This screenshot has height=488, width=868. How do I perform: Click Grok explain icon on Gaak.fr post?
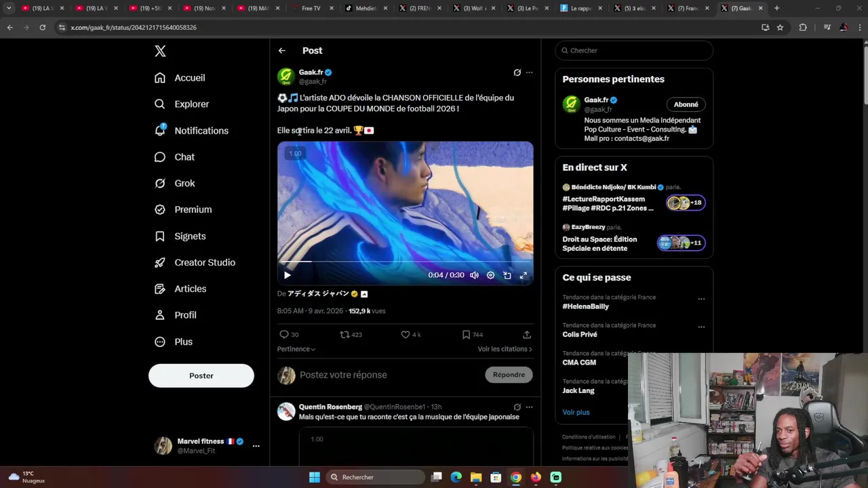click(x=517, y=73)
